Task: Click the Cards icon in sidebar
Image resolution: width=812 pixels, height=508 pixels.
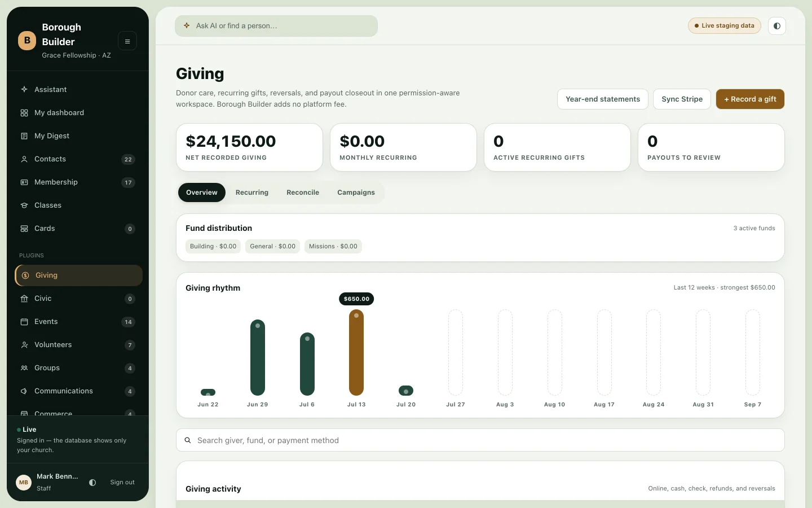Action: point(24,229)
